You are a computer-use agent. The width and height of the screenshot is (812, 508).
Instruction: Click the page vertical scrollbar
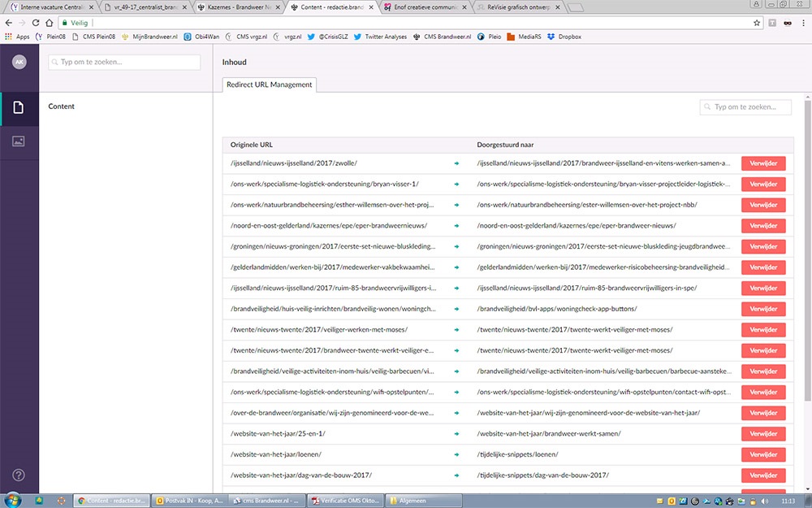click(806, 244)
